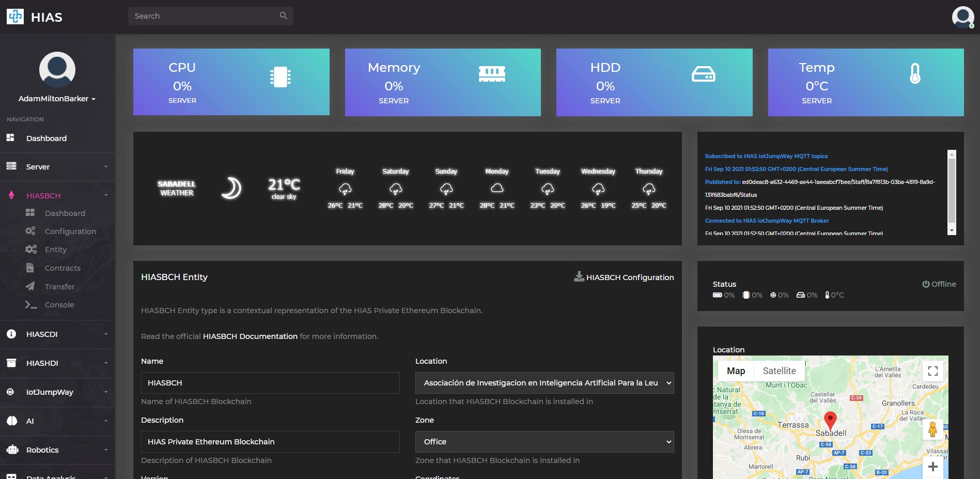Click the 21°C current temperature text
Viewport: 980px width, 479px height.
(x=284, y=184)
